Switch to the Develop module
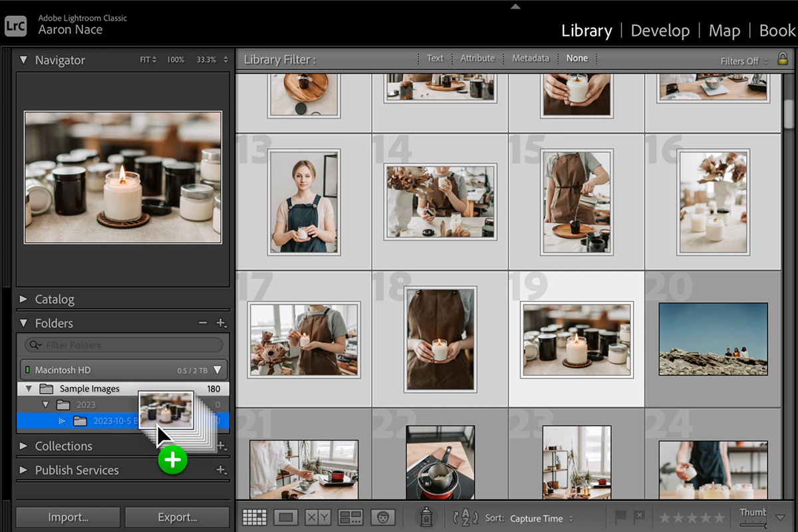Image resolution: width=798 pixels, height=532 pixels. coord(660,31)
